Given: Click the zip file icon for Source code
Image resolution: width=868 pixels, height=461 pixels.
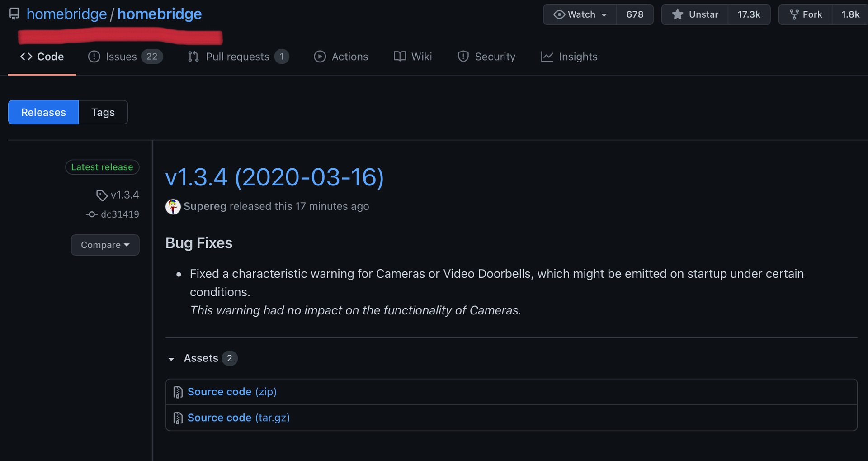Looking at the screenshot, I should (x=178, y=392).
